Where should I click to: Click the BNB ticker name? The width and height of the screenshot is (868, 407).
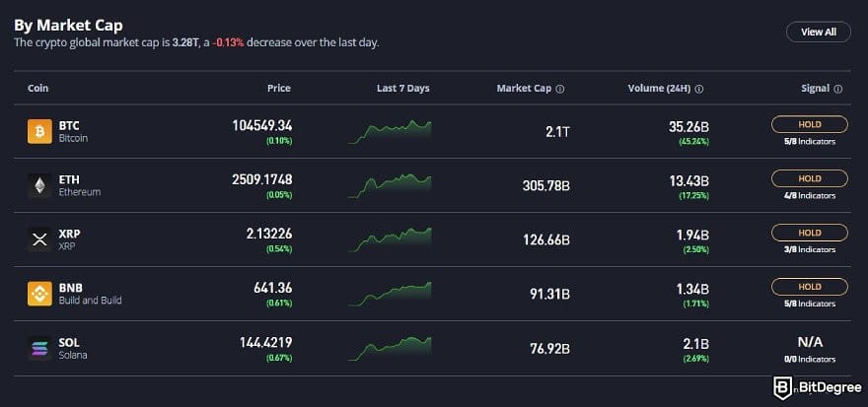(x=70, y=288)
